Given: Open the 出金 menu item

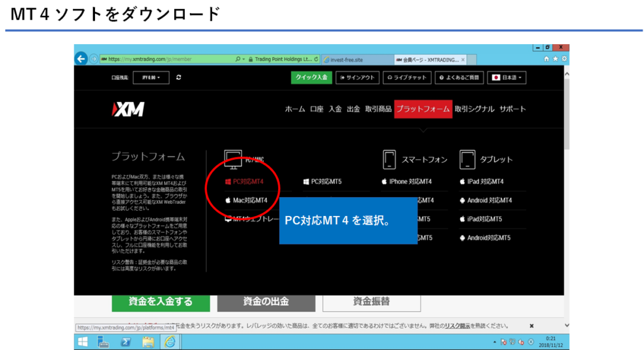Looking at the screenshot, I should pyautogui.click(x=353, y=109).
